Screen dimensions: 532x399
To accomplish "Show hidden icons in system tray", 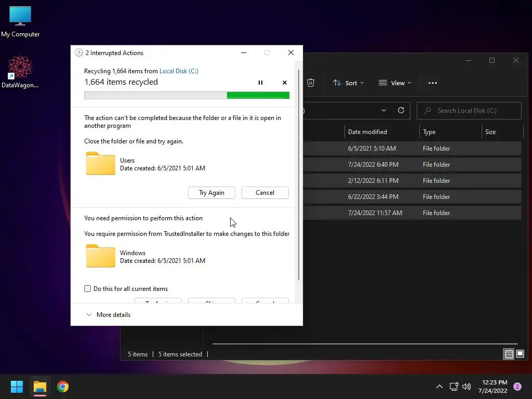I will (439, 387).
